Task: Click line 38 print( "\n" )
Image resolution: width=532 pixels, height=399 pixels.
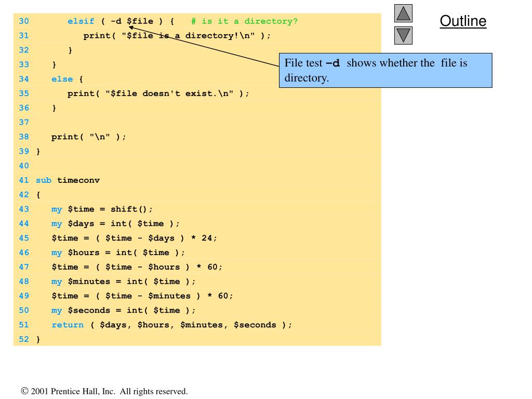Action: click(88, 137)
